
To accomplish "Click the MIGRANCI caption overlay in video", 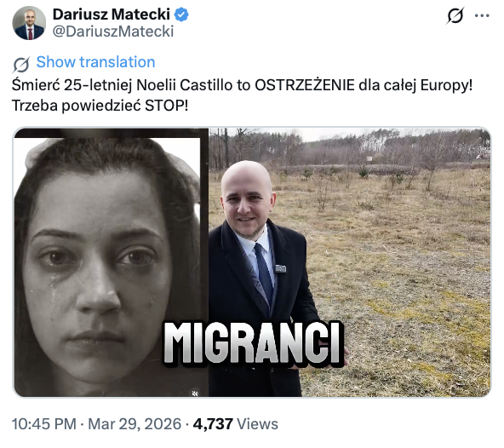I will [x=253, y=344].
